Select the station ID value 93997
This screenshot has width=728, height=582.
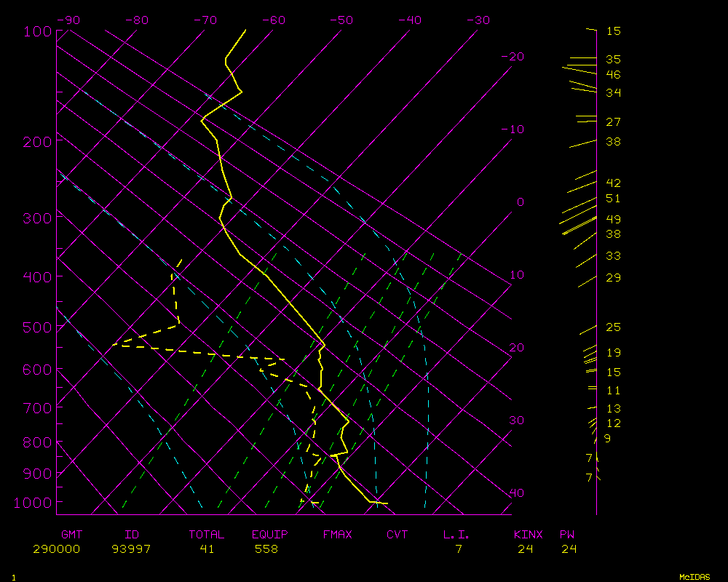click(131, 549)
